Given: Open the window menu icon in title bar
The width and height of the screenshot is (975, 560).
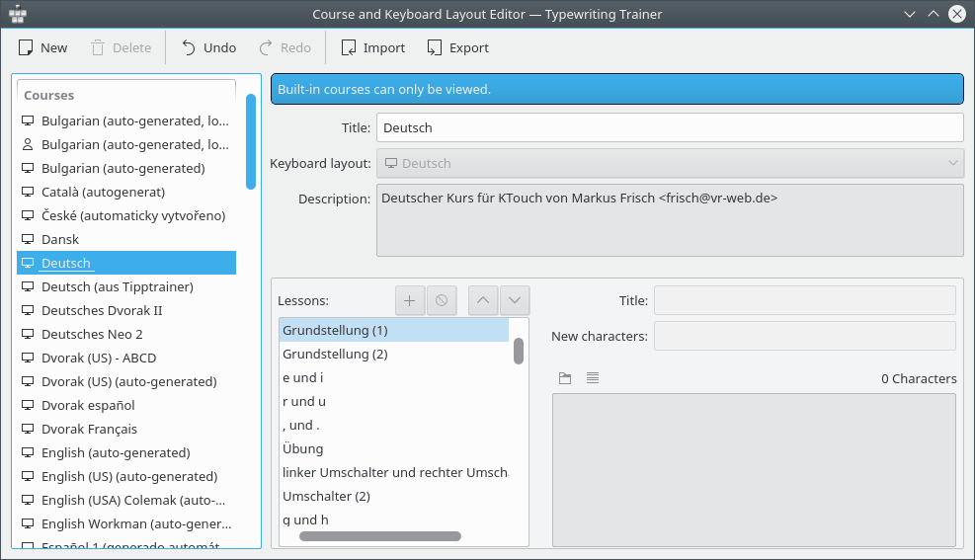Looking at the screenshot, I should 18,14.
